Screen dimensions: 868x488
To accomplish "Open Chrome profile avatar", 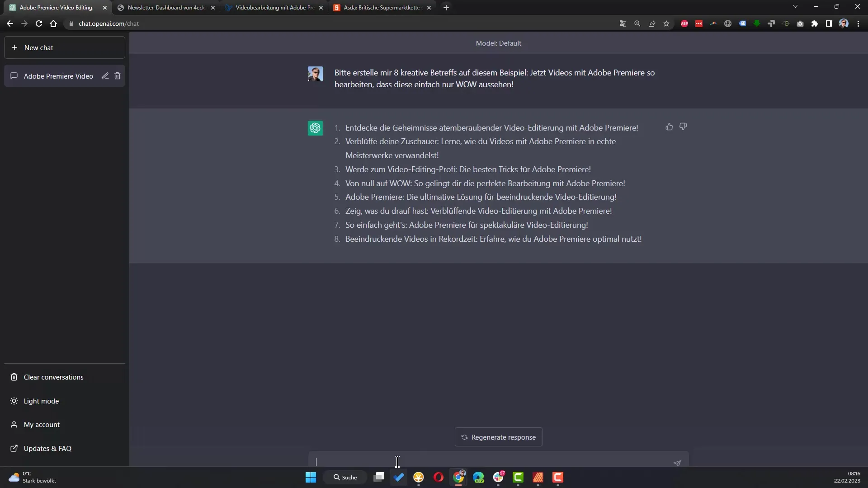I will pos(844,23).
